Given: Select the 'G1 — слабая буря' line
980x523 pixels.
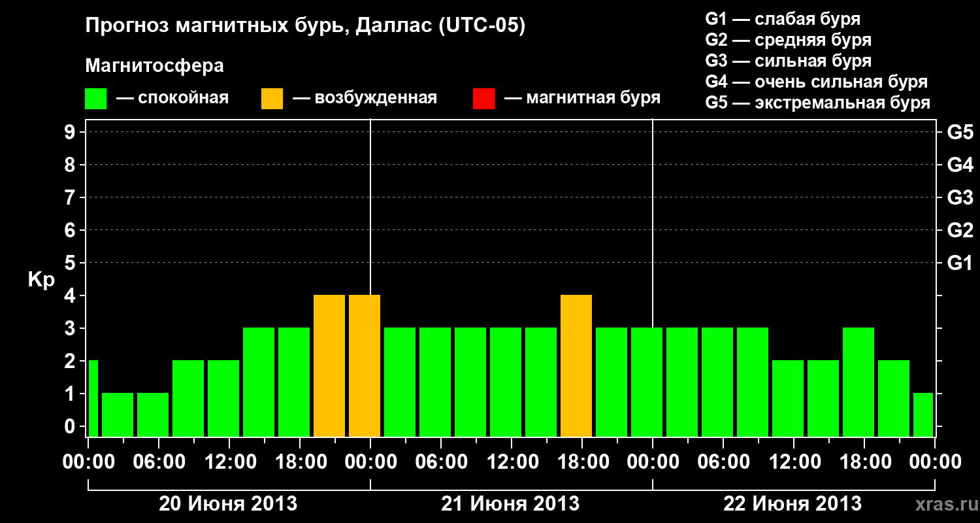Looking at the screenshot, I should tap(783, 19).
